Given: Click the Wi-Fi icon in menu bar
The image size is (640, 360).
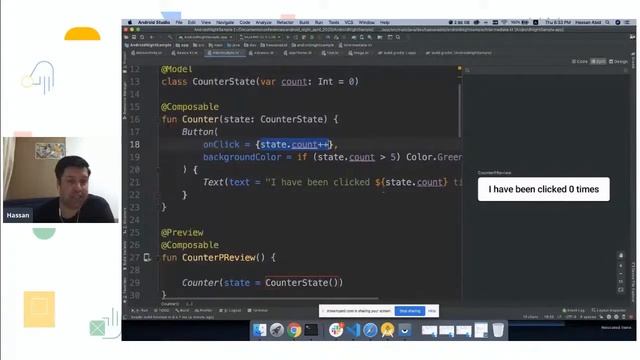Looking at the screenshot, I should (504, 22).
